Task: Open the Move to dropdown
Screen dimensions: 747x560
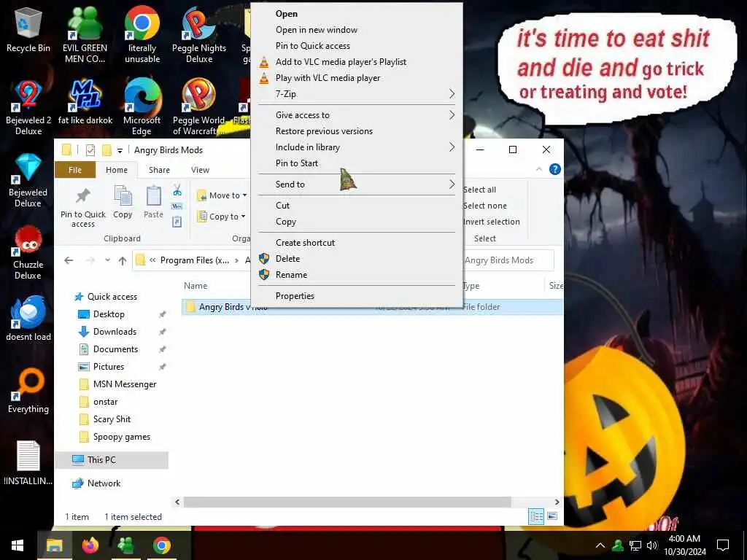Action: [x=222, y=195]
